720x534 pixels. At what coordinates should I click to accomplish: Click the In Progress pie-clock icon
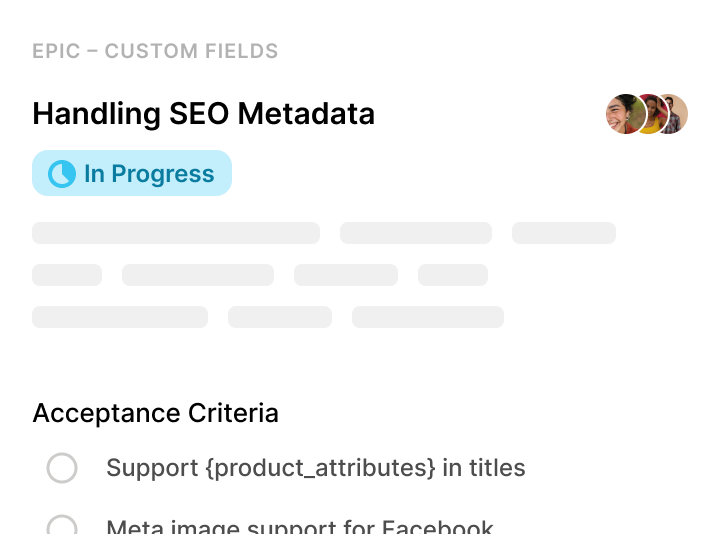coord(62,174)
